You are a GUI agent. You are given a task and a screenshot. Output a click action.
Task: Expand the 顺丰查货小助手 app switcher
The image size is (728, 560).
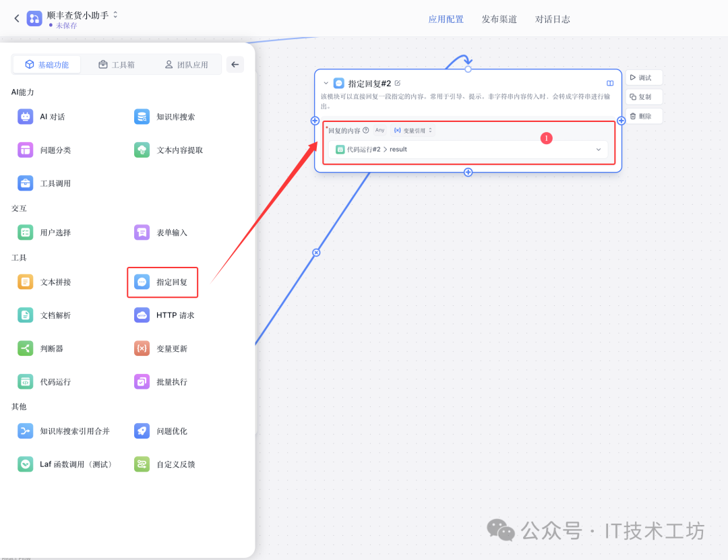pyautogui.click(x=115, y=15)
